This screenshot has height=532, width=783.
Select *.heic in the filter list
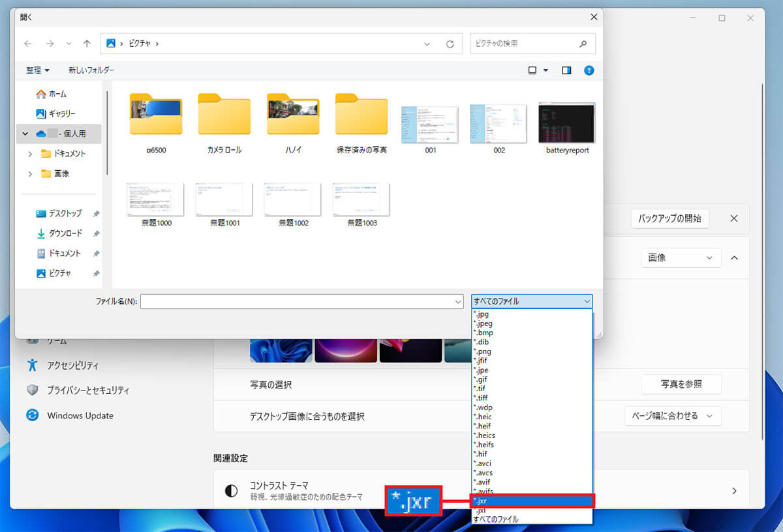point(531,417)
